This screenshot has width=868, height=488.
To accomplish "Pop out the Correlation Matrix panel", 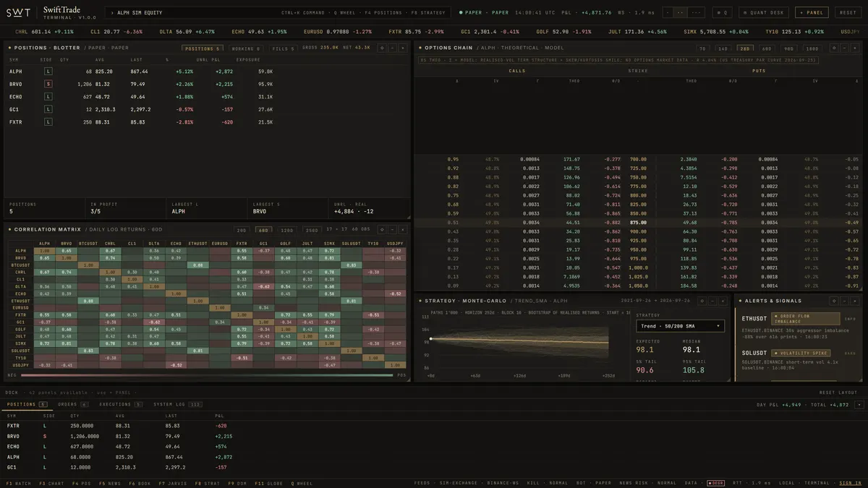I will tap(382, 229).
